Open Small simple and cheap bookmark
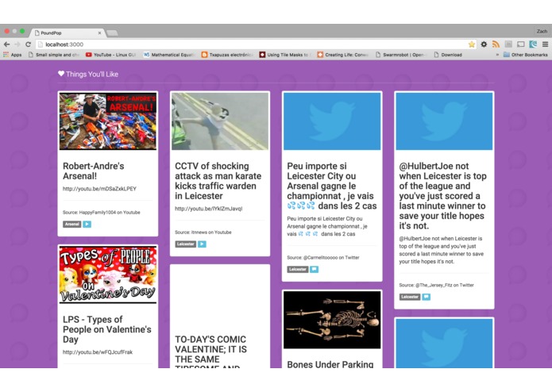The height and width of the screenshot is (392, 552). [54, 55]
